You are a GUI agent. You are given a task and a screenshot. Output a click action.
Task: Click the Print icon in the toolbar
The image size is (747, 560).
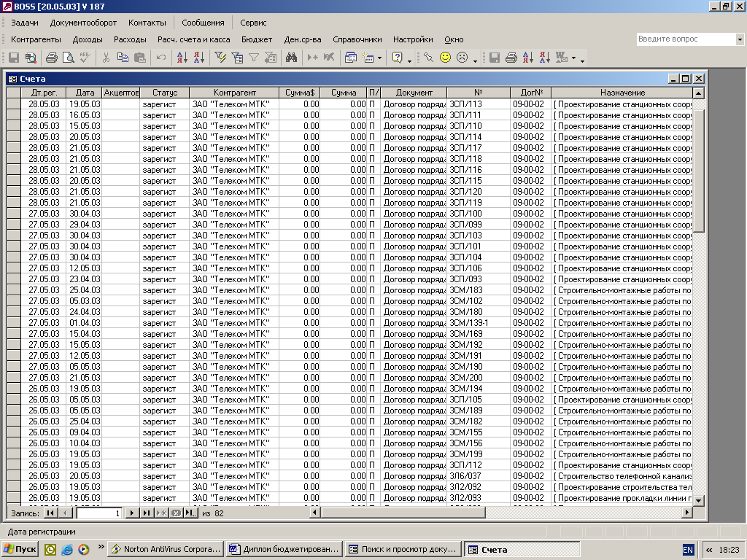tap(52, 58)
